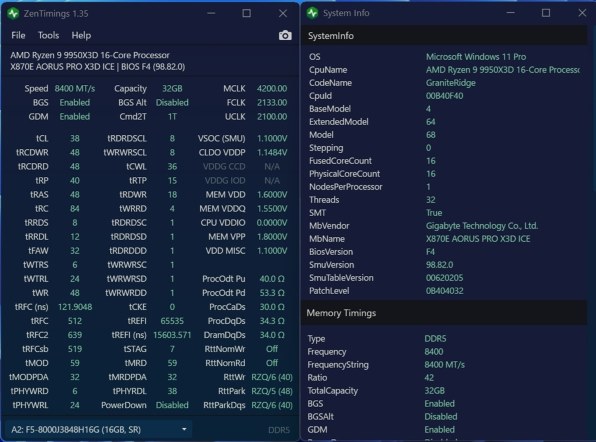Click the BGSAlt value Disabled in System Info
596x442 pixels.
[441, 417]
